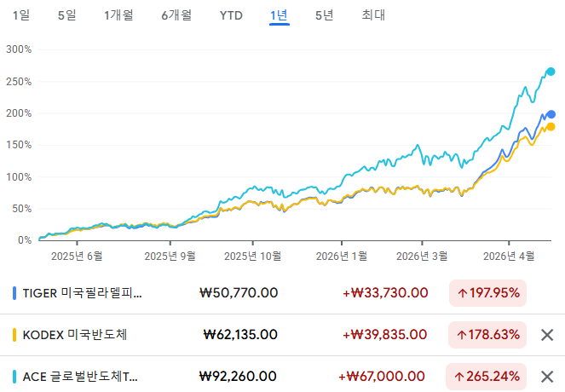Image resolution: width=565 pixels, height=392 pixels.
Task: Click blue color marker beside TIGER
Action: click(x=14, y=293)
